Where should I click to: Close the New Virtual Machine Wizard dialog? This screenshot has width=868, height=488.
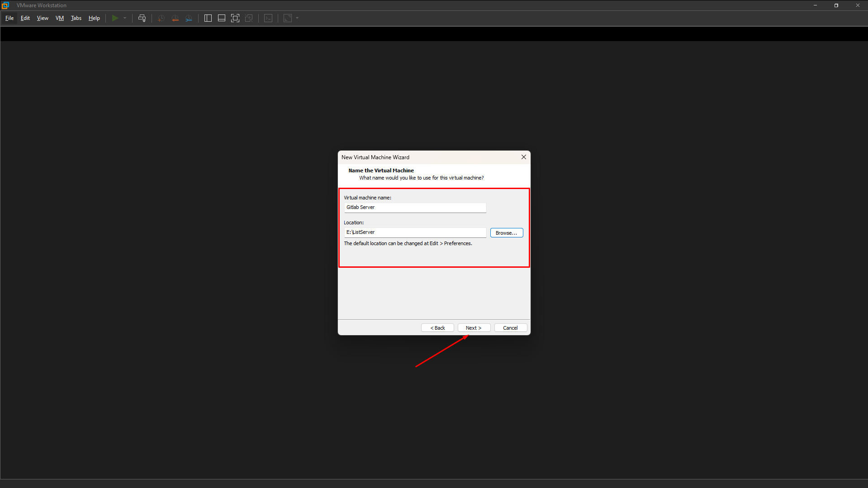524,157
